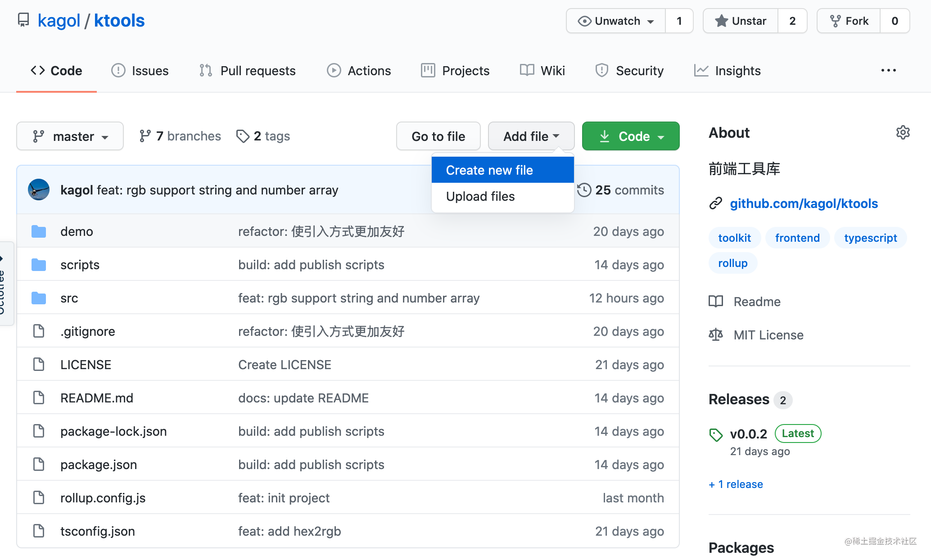Select the typescript topic tag

pos(871,238)
